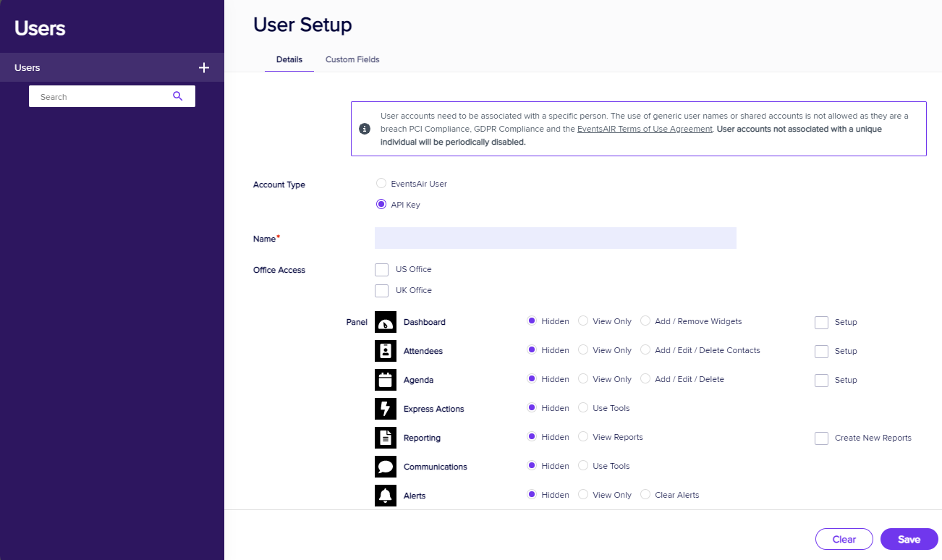
Task: Switch to the Details tab
Action: coord(289,59)
